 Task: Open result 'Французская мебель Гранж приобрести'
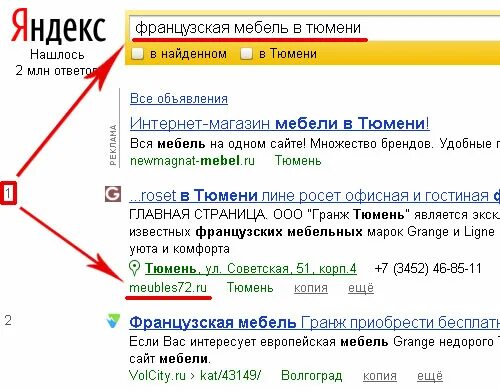pos(314,323)
